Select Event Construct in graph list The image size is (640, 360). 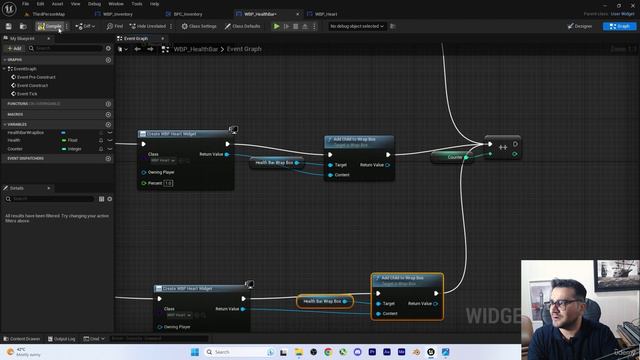pyautogui.click(x=32, y=85)
